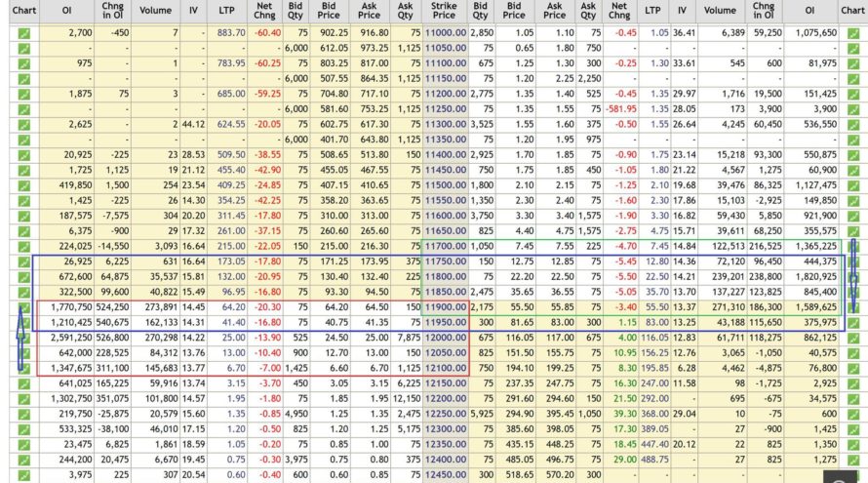Open put-side chart icon for 11650.00 strike
The image size is (868, 483).
[x=853, y=231]
